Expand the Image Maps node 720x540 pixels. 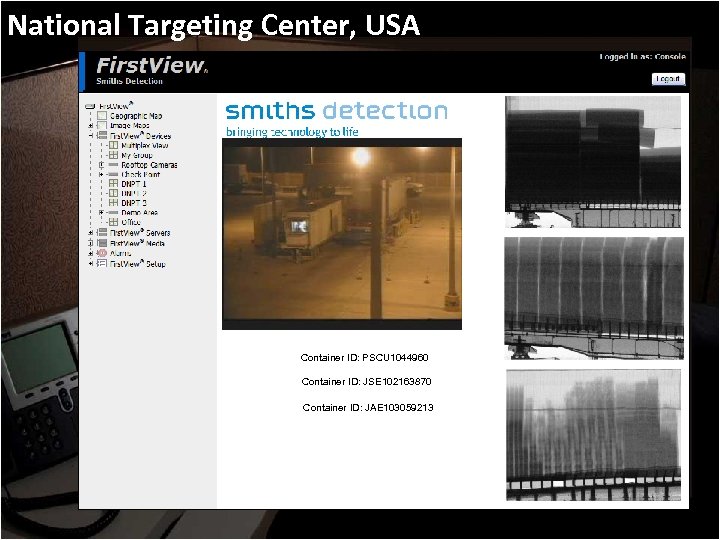click(x=90, y=125)
